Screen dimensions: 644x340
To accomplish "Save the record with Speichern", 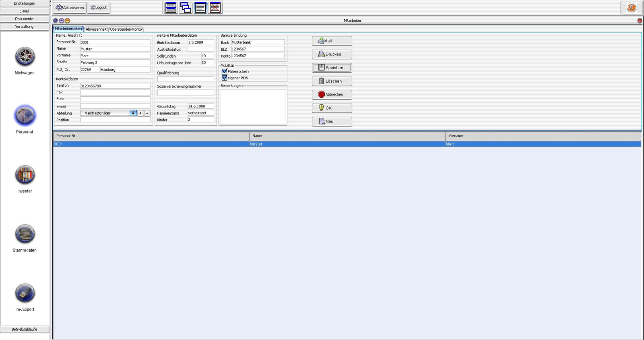I will click(332, 68).
